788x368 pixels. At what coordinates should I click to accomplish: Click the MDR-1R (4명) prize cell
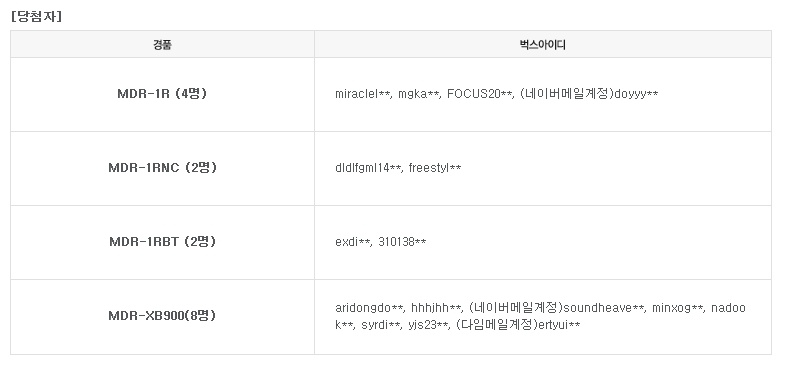162,94
